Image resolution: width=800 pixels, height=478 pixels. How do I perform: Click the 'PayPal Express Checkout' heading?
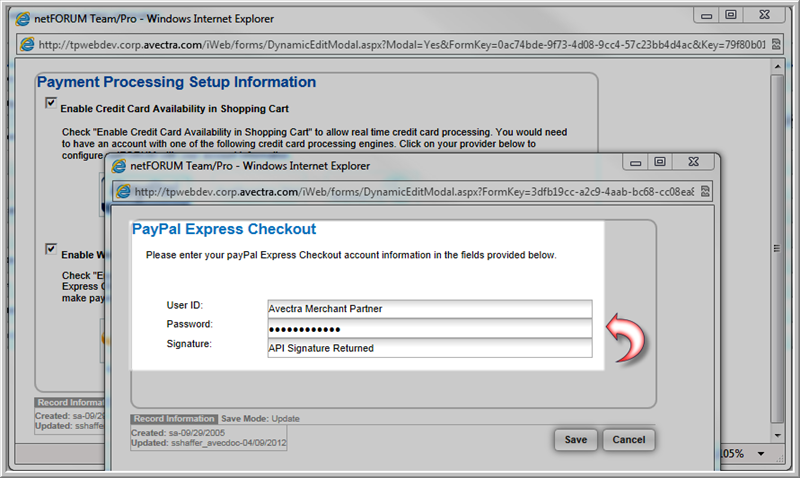pyautogui.click(x=224, y=229)
